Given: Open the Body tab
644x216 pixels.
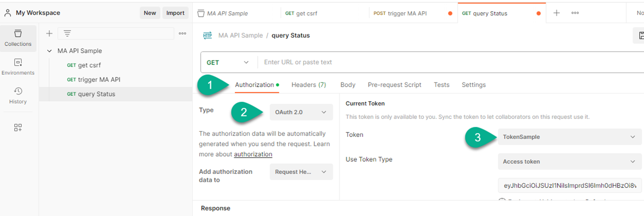Looking at the screenshot, I should pyautogui.click(x=348, y=85).
